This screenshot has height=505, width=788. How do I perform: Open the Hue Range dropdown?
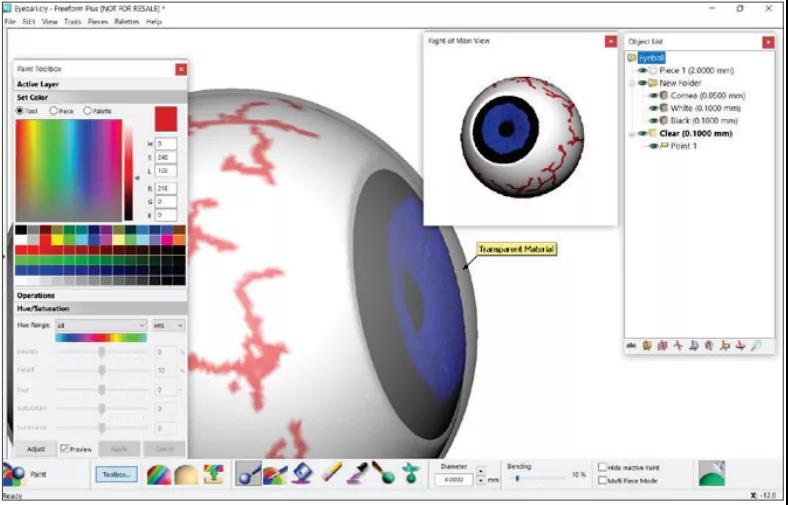[x=101, y=326]
